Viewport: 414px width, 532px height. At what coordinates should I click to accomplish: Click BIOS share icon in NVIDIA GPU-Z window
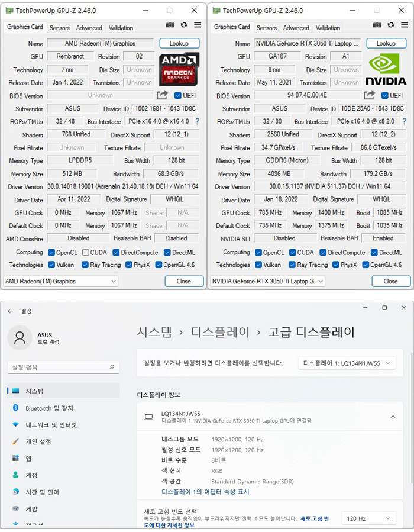369,95
